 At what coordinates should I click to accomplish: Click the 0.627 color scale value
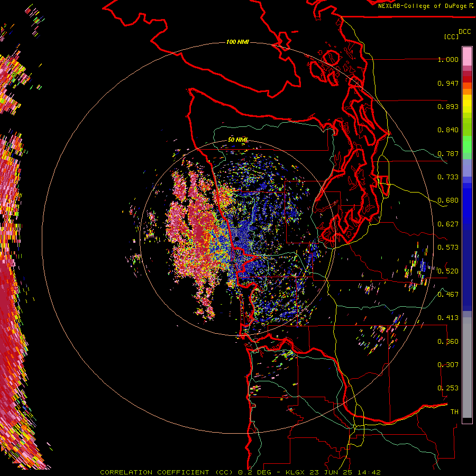(x=448, y=224)
